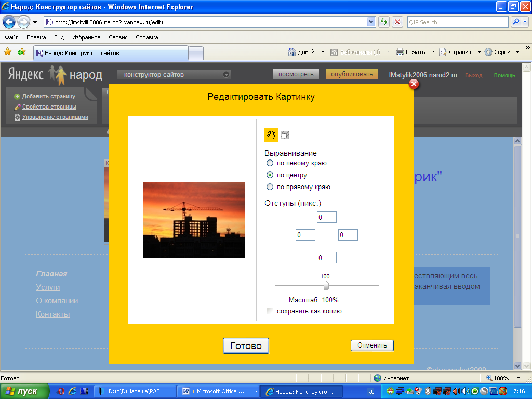
Task: Click the Add to Favorites icon
Action: (x=22, y=51)
